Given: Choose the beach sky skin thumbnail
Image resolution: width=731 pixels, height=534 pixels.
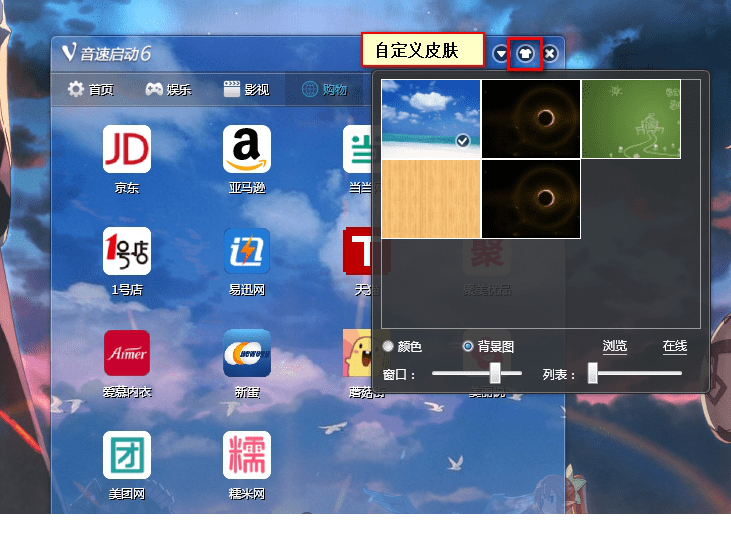Looking at the screenshot, I should point(431,119).
